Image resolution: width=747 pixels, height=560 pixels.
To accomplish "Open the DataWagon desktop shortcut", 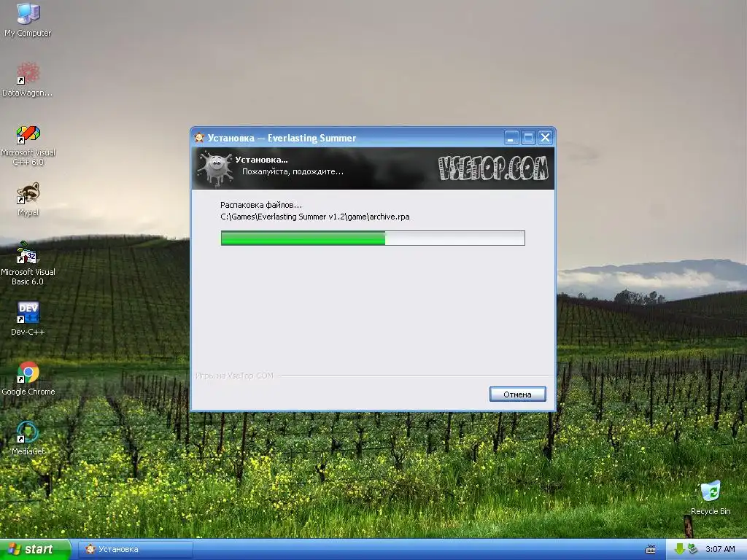I will point(28,79).
